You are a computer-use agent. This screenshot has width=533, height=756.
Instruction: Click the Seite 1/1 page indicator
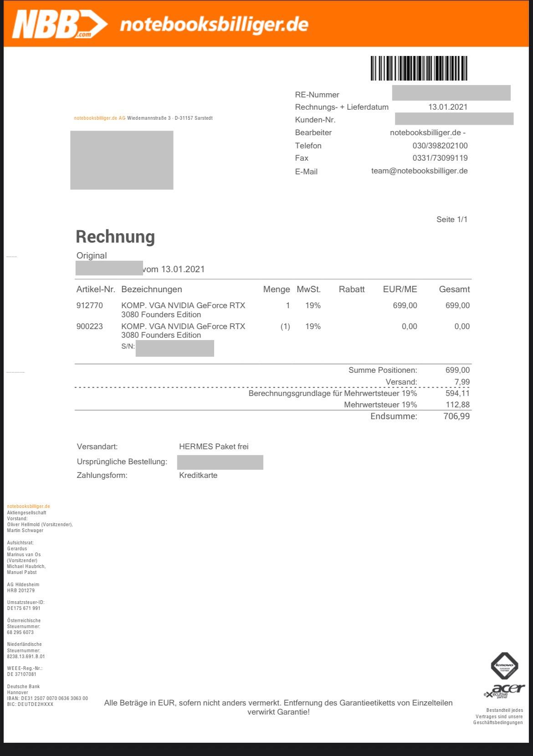(x=452, y=219)
